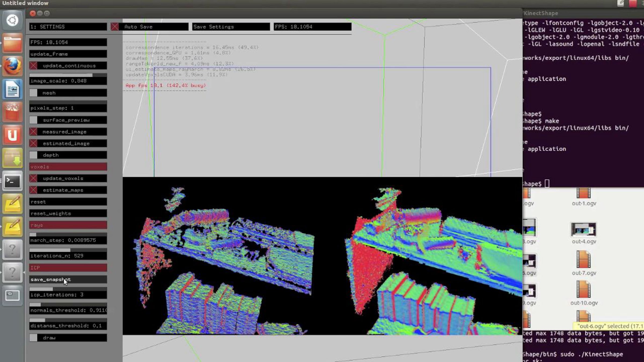This screenshot has width=644, height=362.
Task: Open the download folder icon in dock
Action: 12,158
